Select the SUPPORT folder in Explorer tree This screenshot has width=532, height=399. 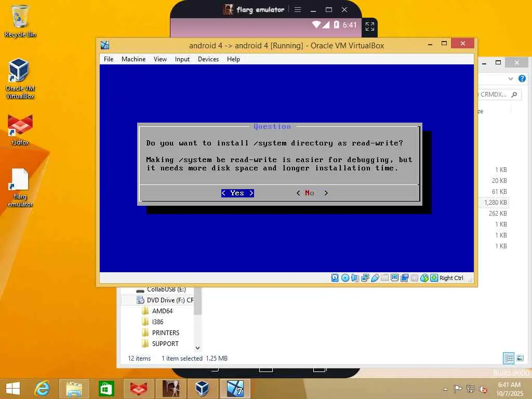click(x=160, y=343)
